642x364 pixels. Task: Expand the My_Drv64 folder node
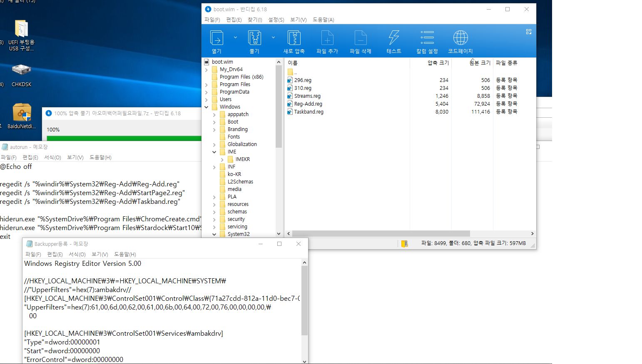coord(207,69)
